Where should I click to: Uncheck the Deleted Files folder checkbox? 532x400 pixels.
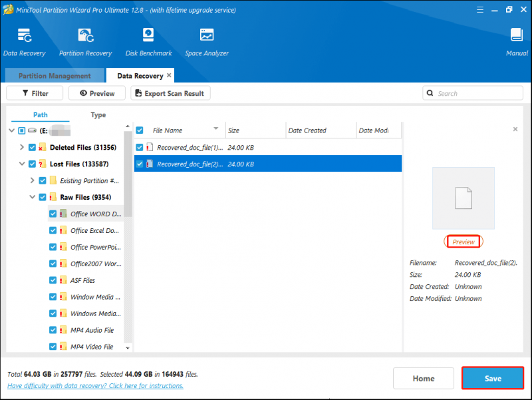click(x=32, y=147)
